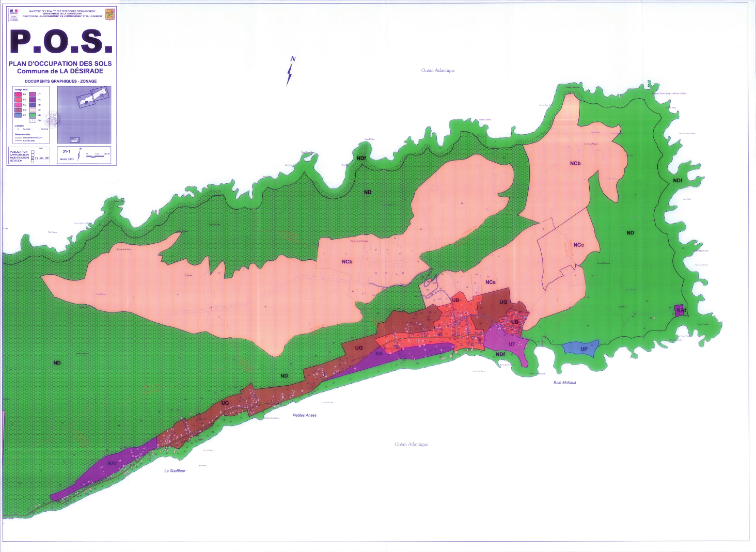Select the blue UP zone on the map
This screenshot has width=756, height=552.
point(581,348)
